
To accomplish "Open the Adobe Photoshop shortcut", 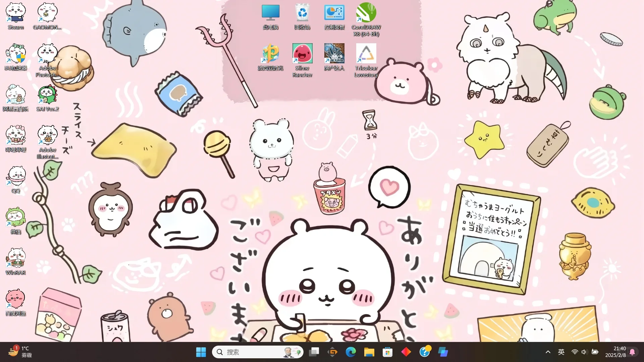I will pyautogui.click(x=47, y=54).
